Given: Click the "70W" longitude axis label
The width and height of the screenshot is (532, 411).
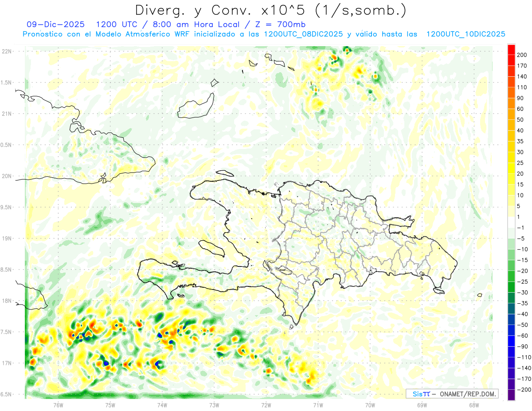Looking at the screenshot, I should 370,404.
